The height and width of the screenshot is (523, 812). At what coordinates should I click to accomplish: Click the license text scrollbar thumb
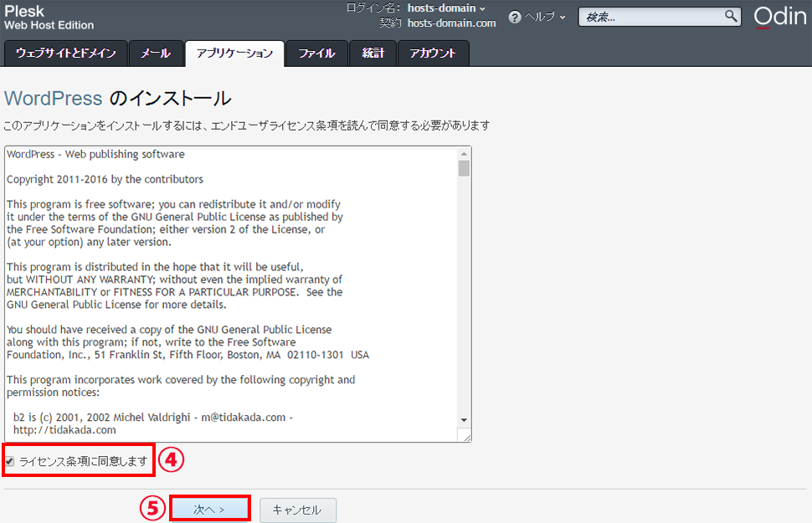tap(464, 168)
